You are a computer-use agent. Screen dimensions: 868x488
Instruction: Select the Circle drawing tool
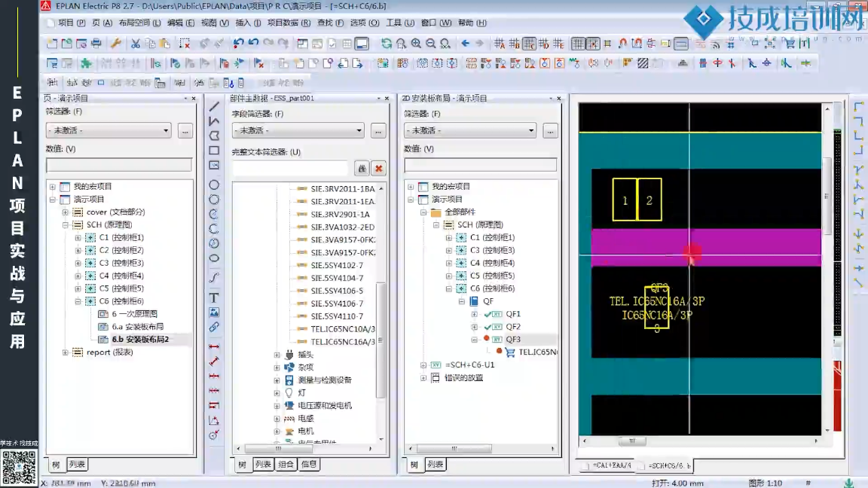click(x=214, y=185)
